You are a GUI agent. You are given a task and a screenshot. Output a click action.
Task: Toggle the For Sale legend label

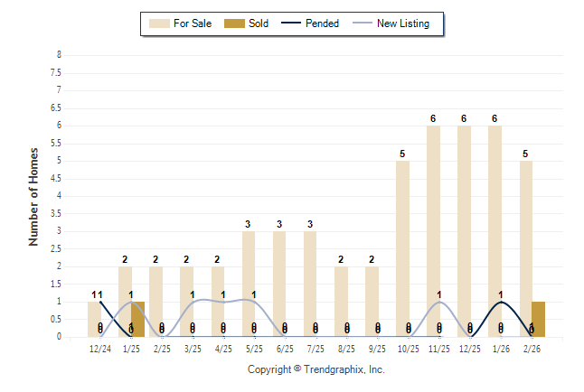coord(192,23)
